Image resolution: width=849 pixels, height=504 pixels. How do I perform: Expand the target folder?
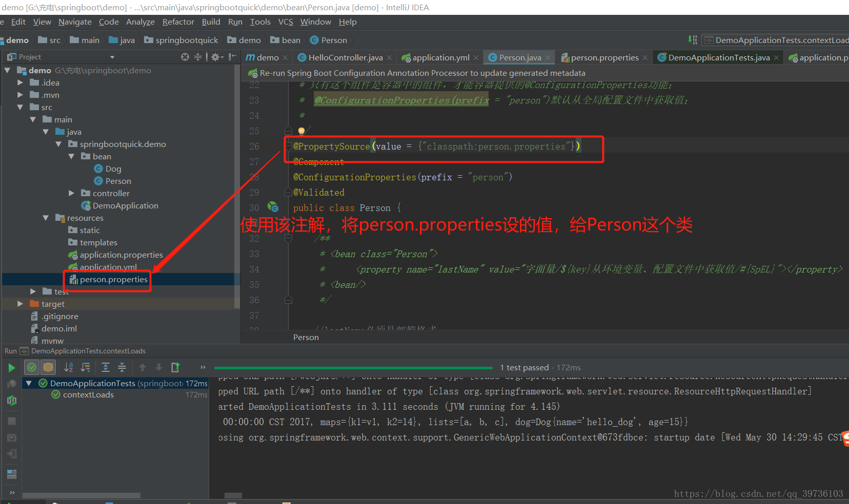point(20,304)
